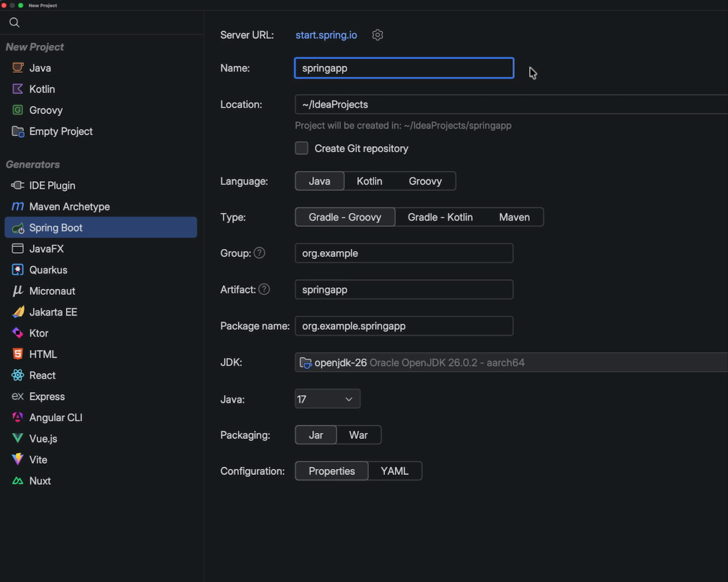The width and height of the screenshot is (728, 582).
Task: Switch build type to Maven
Action: pyautogui.click(x=514, y=217)
